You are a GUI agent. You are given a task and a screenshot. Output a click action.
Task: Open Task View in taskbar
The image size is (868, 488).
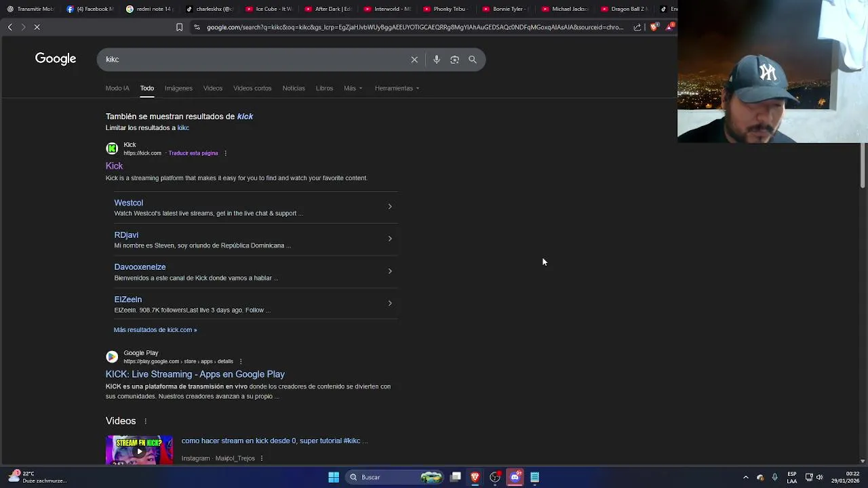coord(456,477)
